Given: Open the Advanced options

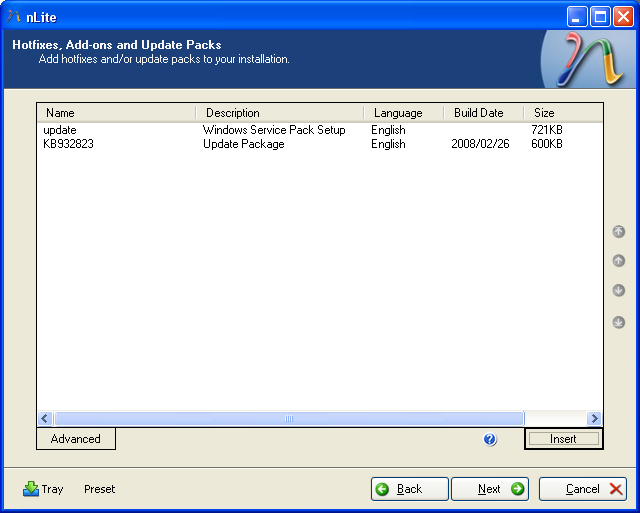Looking at the screenshot, I should (x=76, y=439).
